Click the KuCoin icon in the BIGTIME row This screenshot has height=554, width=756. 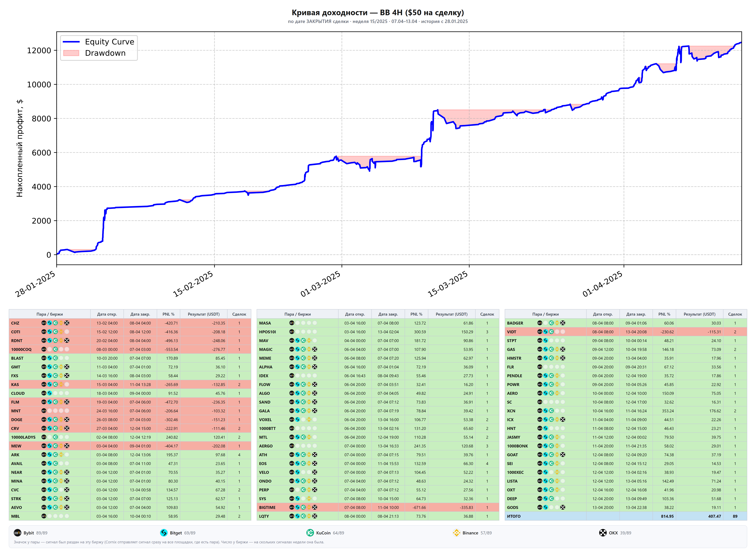[303, 507]
